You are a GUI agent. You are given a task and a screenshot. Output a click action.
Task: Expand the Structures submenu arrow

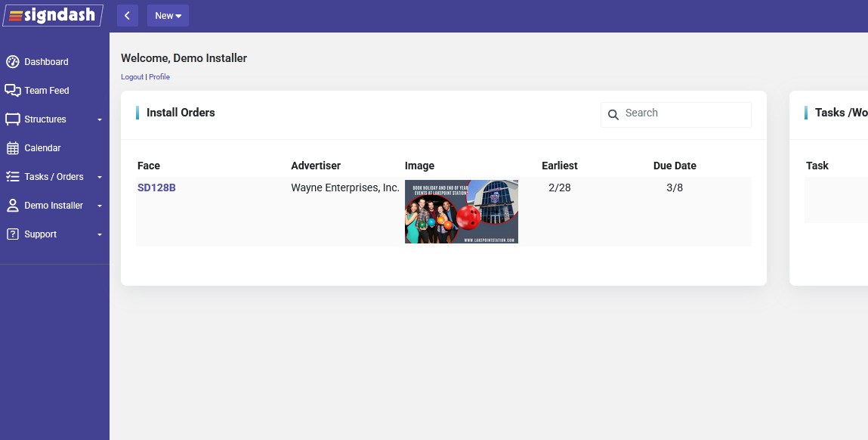[x=100, y=120]
